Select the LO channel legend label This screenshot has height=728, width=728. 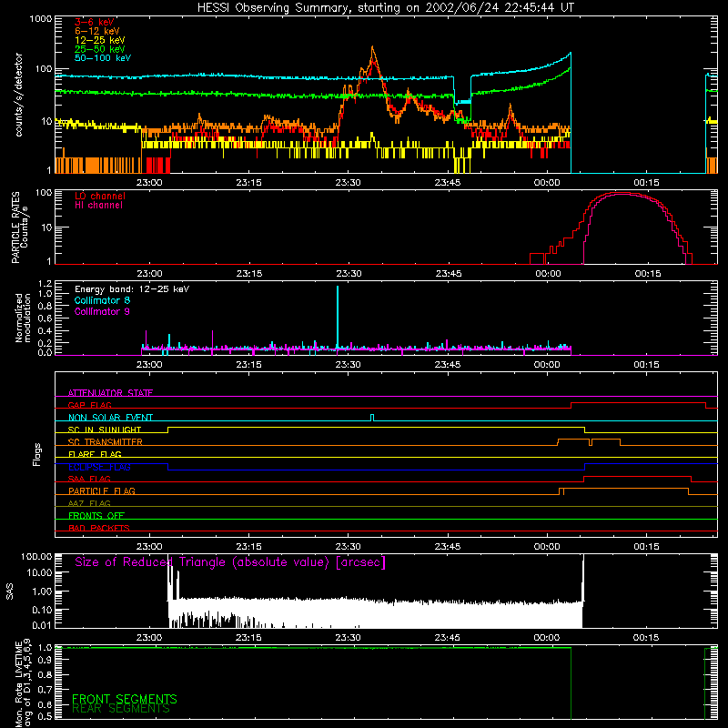pyautogui.click(x=100, y=196)
